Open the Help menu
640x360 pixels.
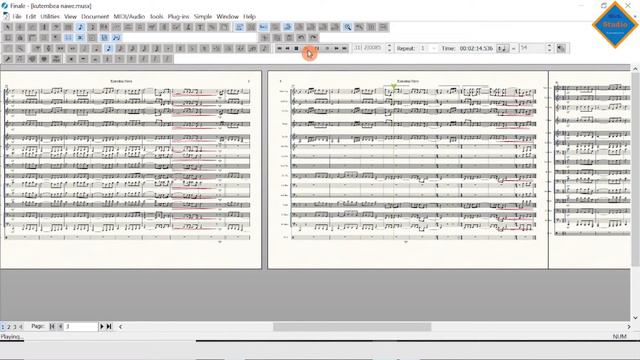click(249, 16)
